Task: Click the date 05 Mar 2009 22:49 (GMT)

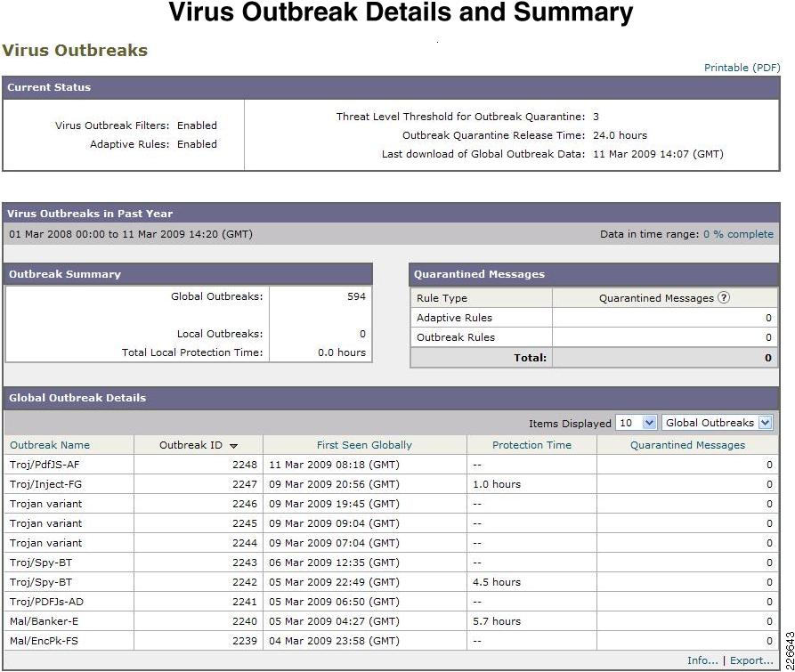Action: [334, 582]
